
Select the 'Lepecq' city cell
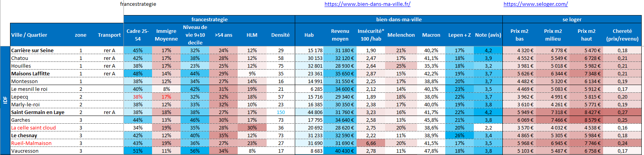click(39, 97)
